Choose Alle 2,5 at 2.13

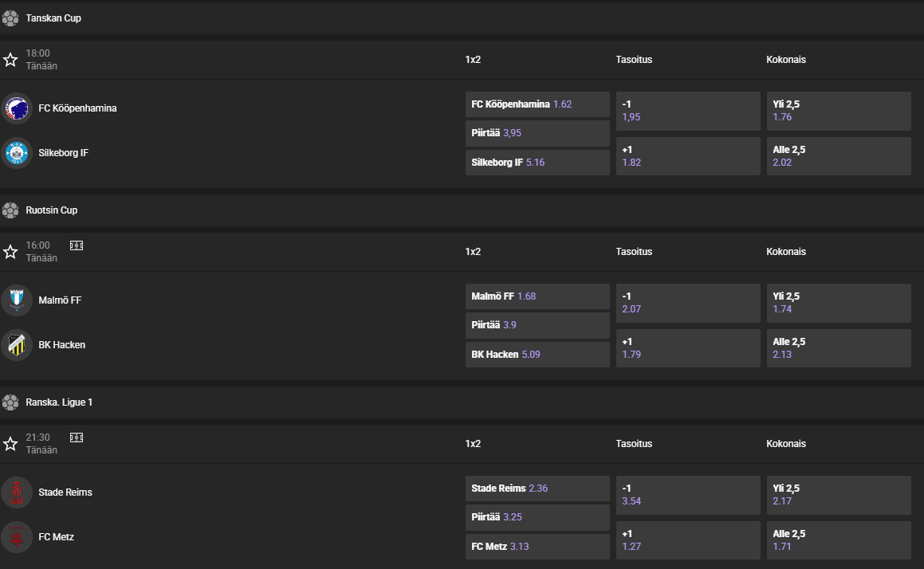[x=839, y=348]
